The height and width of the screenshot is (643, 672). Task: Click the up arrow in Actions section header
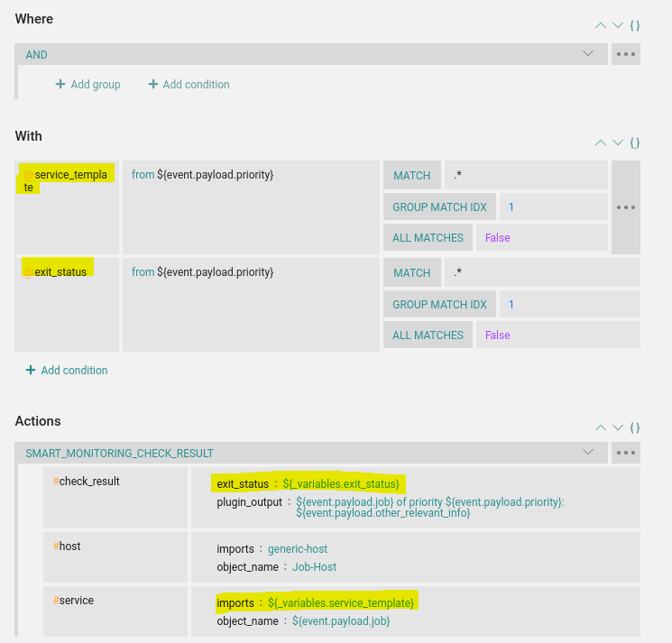(601, 427)
